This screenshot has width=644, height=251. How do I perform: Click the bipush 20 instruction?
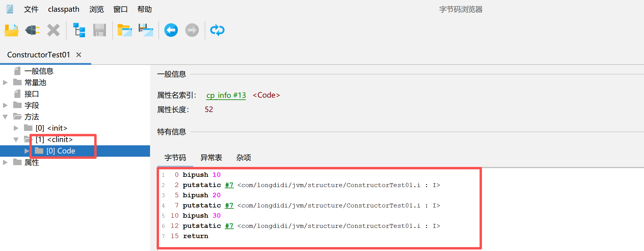(202, 195)
